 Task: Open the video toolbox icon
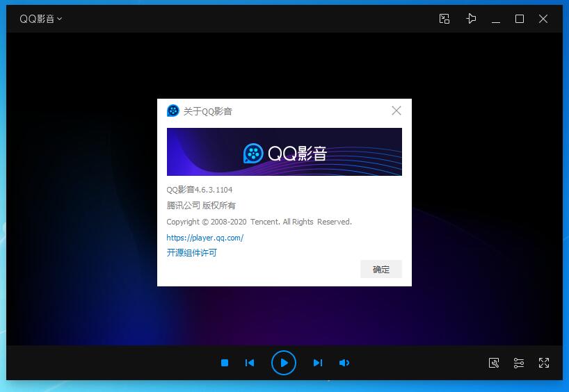point(494,363)
